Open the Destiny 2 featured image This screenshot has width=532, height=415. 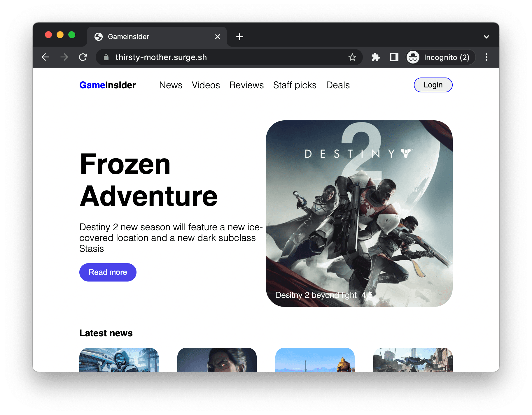(x=359, y=213)
